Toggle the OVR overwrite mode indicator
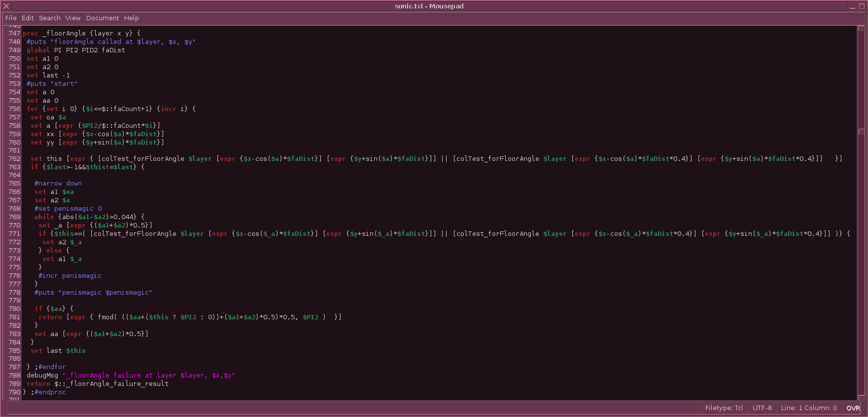The height and width of the screenshot is (417, 868). coord(853,408)
